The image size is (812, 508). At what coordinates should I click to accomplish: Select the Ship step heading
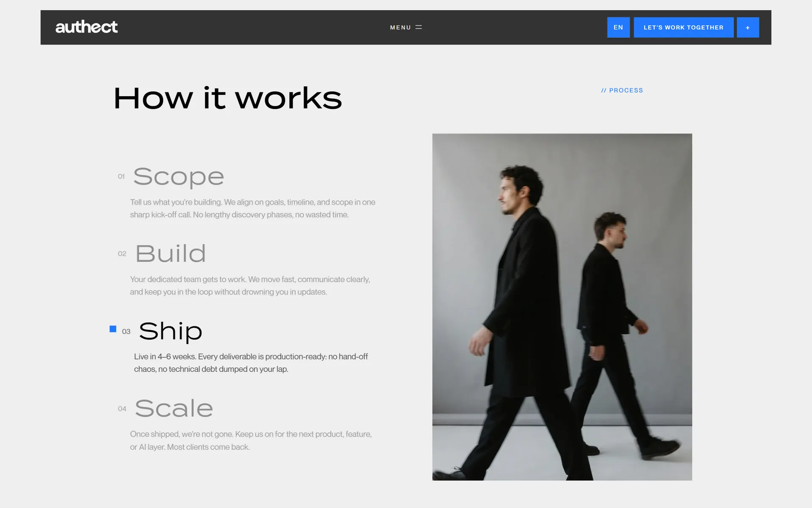pos(170,331)
